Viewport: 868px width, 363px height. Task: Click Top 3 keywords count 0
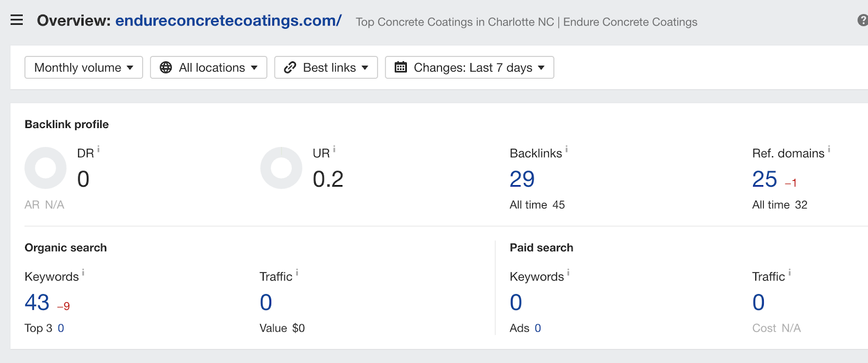(61, 328)
